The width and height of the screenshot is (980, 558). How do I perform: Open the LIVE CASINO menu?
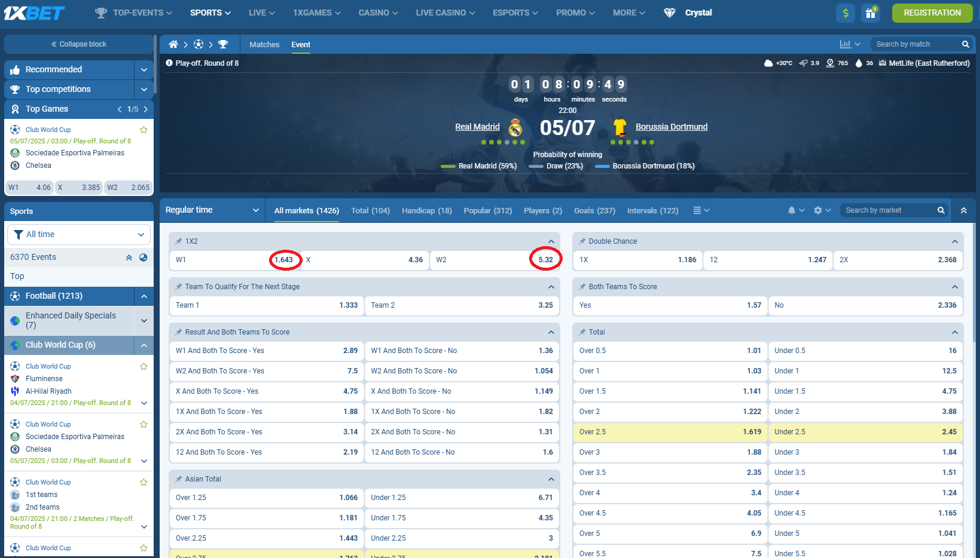click(445, 13)
